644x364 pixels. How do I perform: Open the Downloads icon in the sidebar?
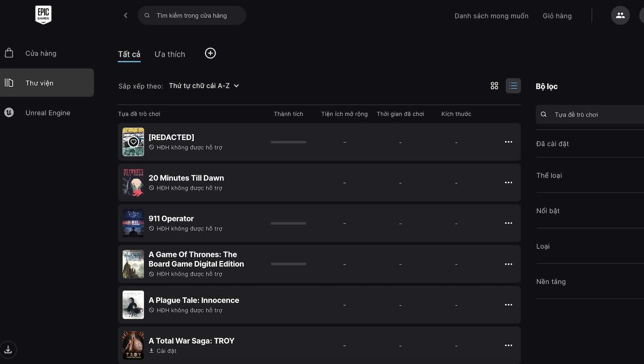pos(8,349)
